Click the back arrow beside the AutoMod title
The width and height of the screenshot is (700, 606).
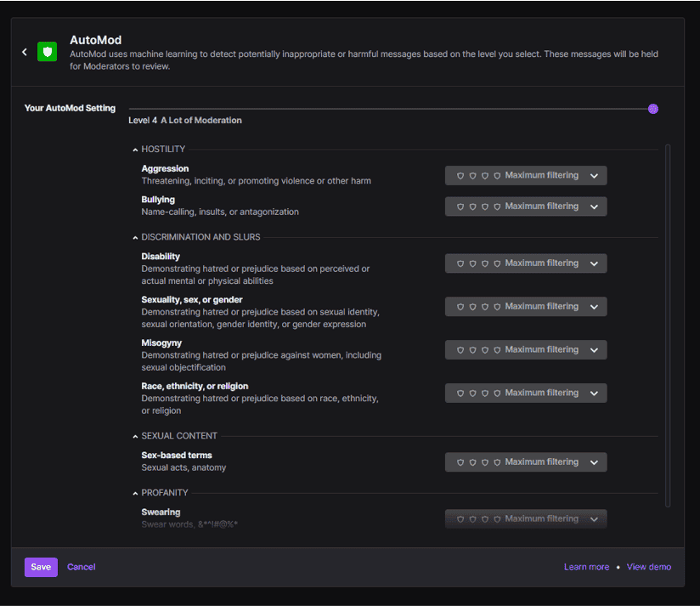[x=25, y=51]
